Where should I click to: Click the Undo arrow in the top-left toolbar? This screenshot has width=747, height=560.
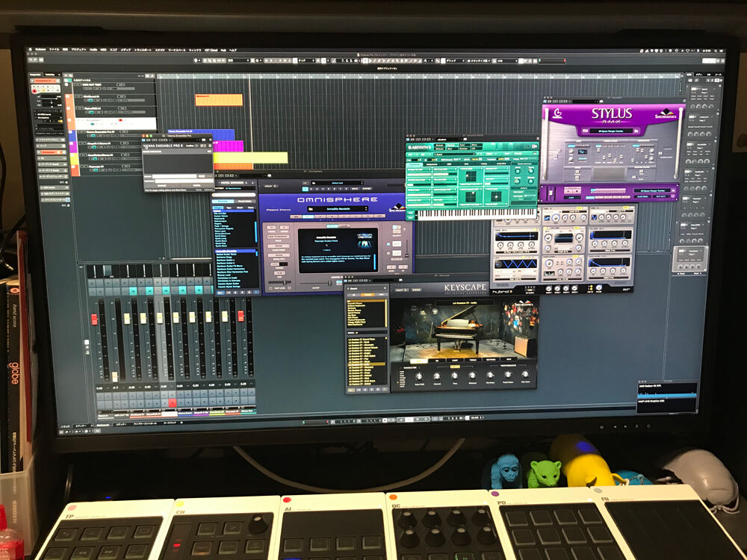pos(31,60)
